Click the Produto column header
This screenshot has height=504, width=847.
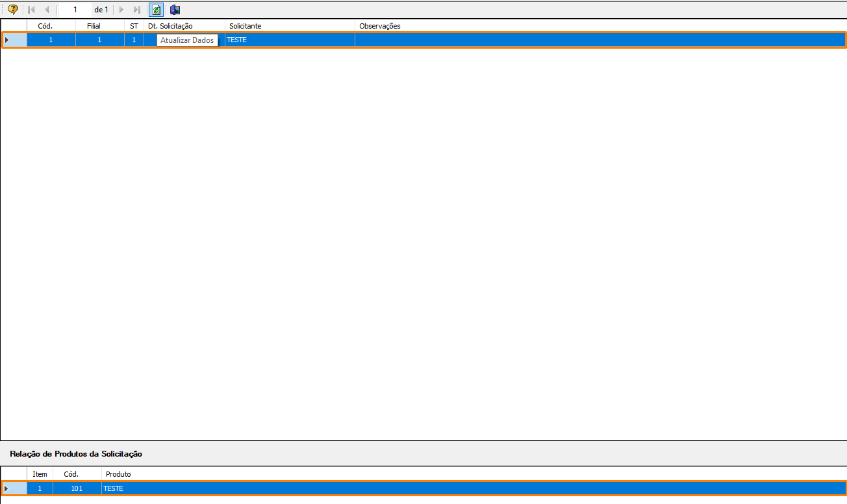click(118, 474)
